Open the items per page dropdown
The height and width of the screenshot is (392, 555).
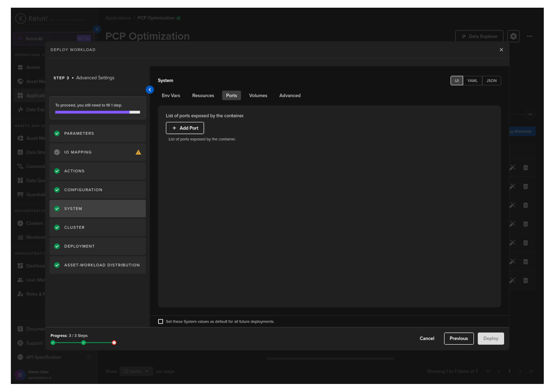point(136,371)
